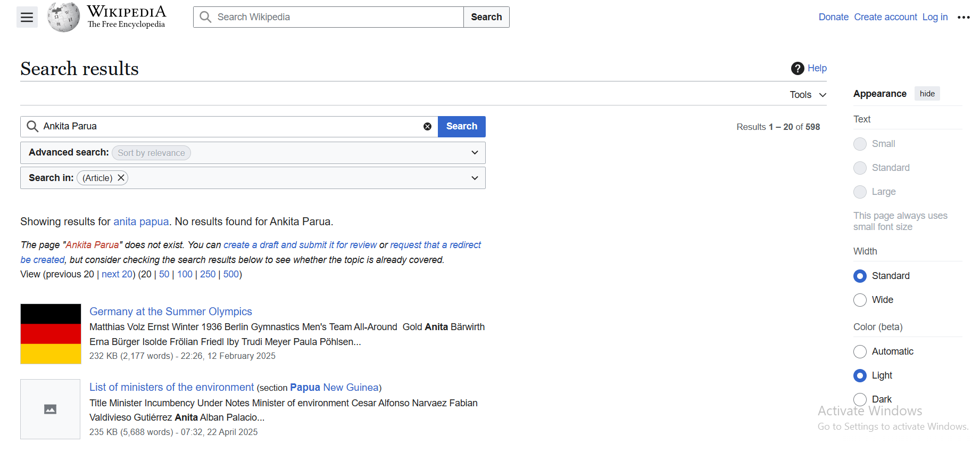Open the hamburger main menu
This screenshot has width=980, height=451.
coord(27,18)
